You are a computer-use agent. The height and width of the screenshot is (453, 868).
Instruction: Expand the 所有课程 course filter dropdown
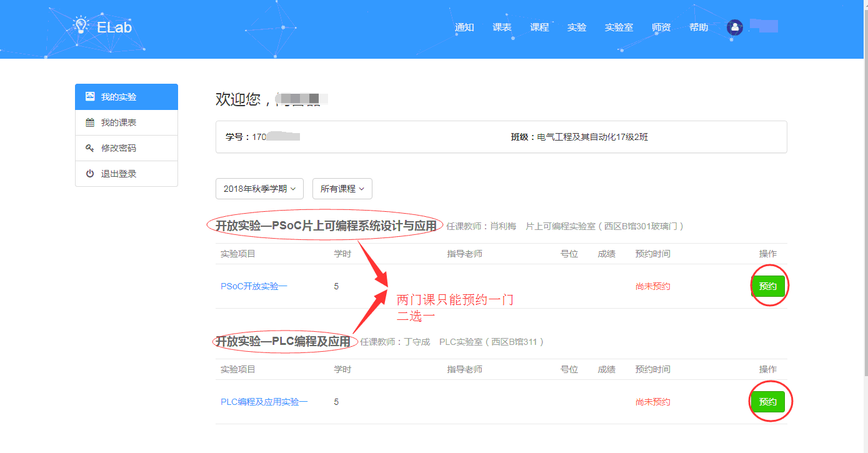point(342,188)
